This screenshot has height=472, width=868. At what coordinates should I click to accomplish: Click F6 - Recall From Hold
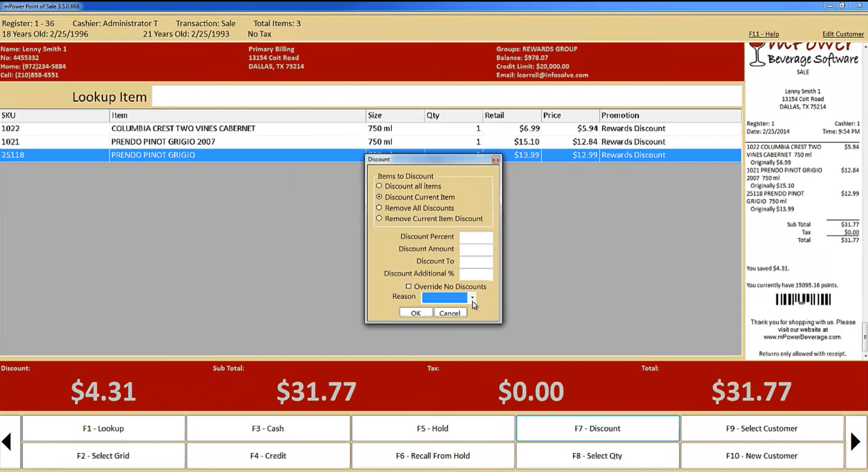point(433,456)
